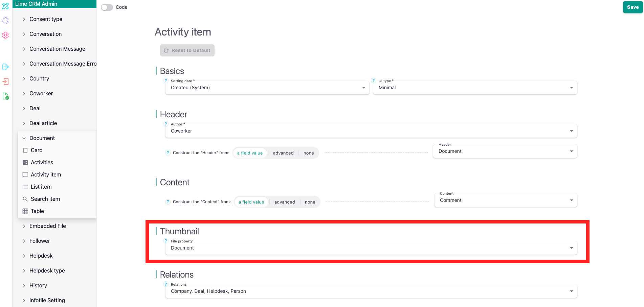644x307 pixels.
Task: Open the pencil-and-ruler design icon
Action: tap(5, 6)
